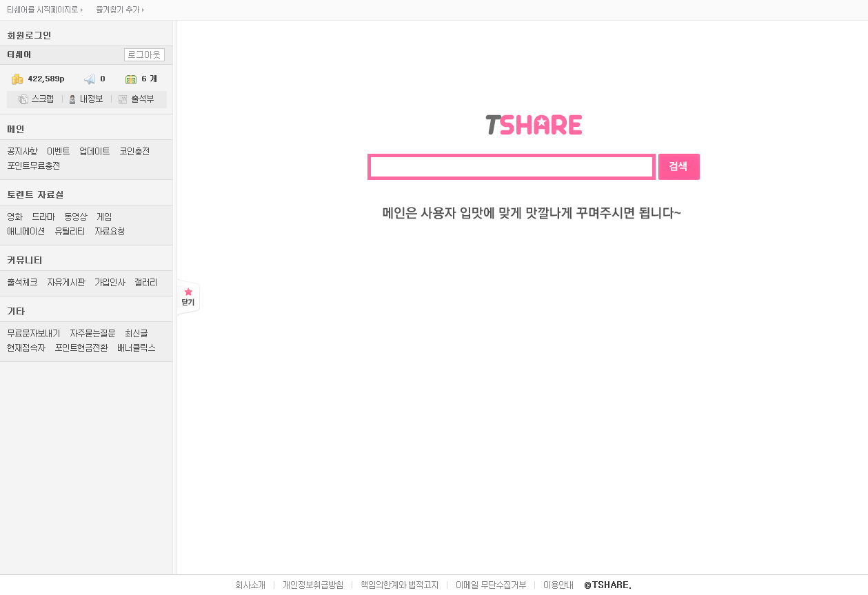
Task: Click 회사소개 footer link
Action: tap(250, 585)
